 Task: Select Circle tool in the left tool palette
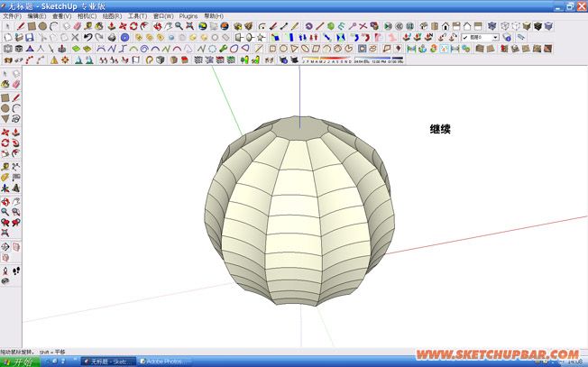pyautogui.click(x=5, y=108)
